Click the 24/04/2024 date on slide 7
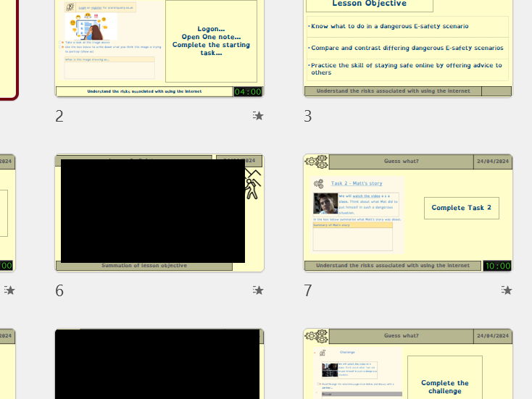This screenshot has height=399, width=532. 493,161
